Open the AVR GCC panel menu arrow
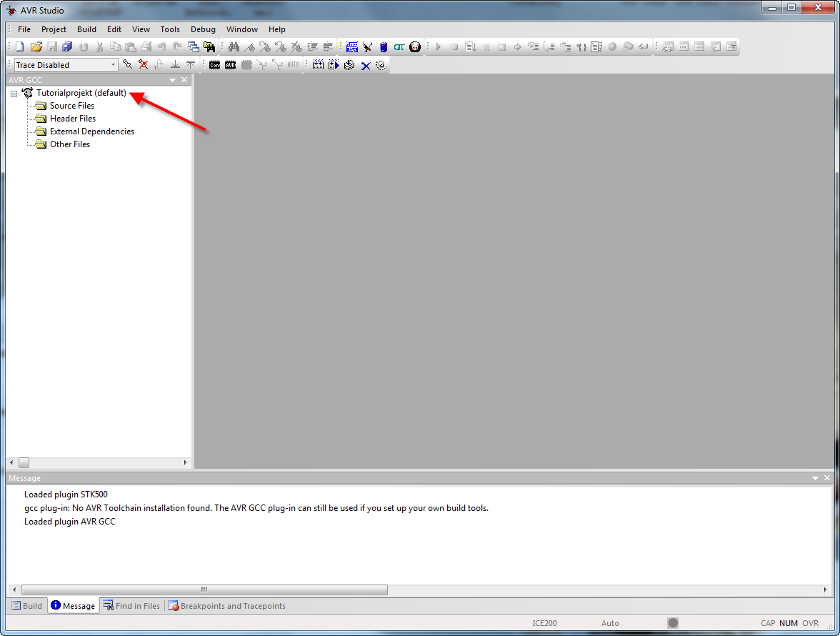 point(173,80)
